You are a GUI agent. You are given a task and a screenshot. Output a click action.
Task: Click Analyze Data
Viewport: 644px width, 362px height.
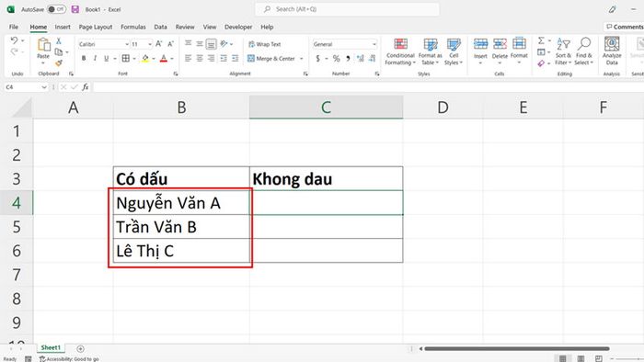[x=612, y=51]
